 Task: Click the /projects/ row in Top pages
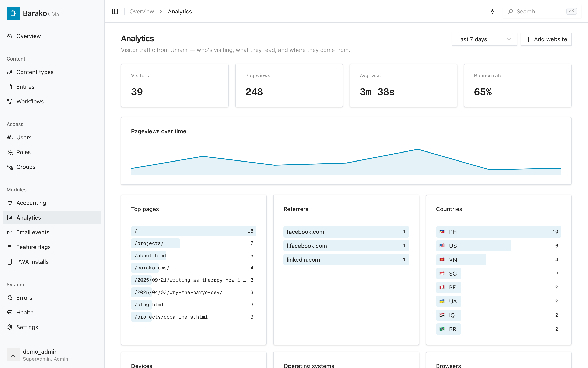coord(194,243)
